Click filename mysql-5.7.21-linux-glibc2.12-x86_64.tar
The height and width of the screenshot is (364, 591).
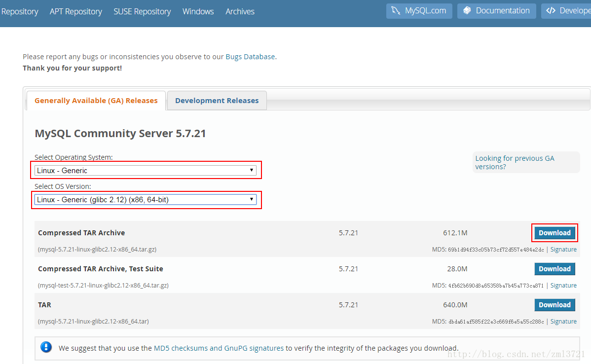[x=93, y=322]
